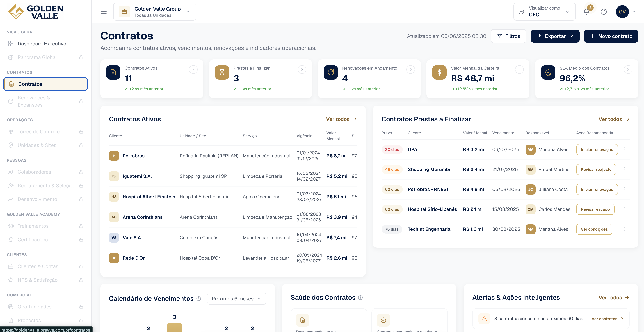Click the Novo contrato button
The height and width of the screenshot is (332, 644).
[611, 36]
